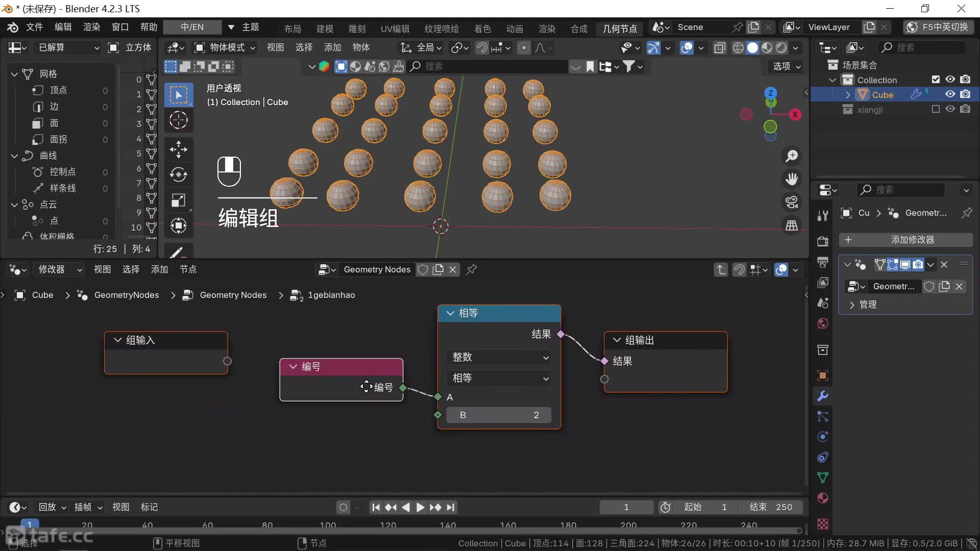This screenshot has height=551, width=980.
Task: Hide the Cube object in the outliner
Action: pos(950,94)
